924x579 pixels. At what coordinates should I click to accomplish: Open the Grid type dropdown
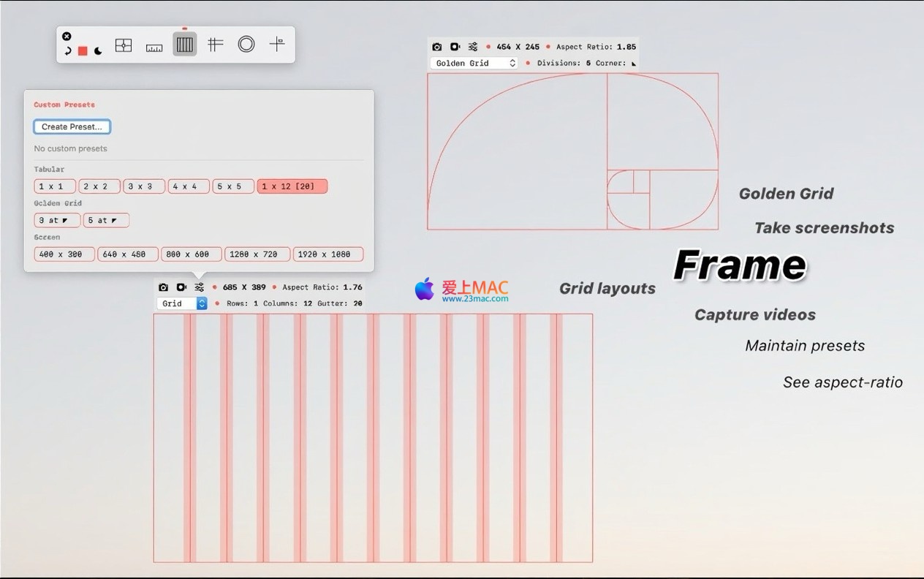(x=182, y=303)
